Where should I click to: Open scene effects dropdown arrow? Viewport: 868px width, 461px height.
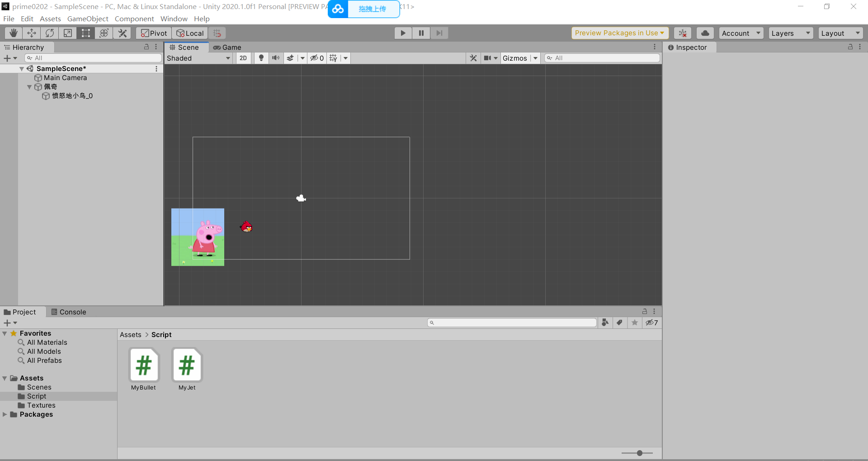pos(302,58)
